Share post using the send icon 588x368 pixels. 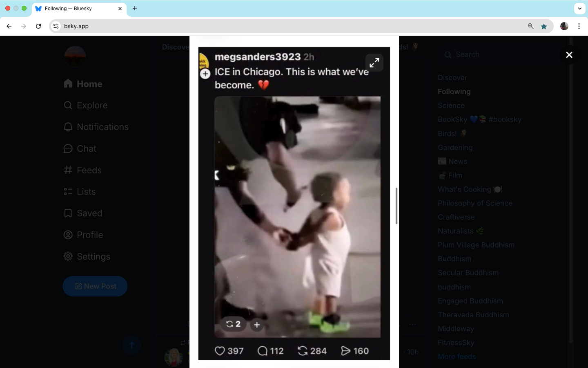click(345, 351)
